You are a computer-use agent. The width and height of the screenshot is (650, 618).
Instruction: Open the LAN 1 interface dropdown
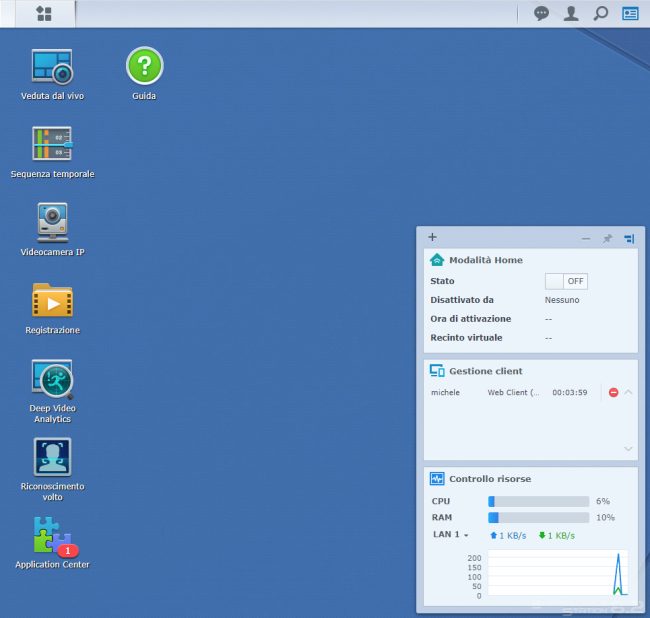[450, 535]
